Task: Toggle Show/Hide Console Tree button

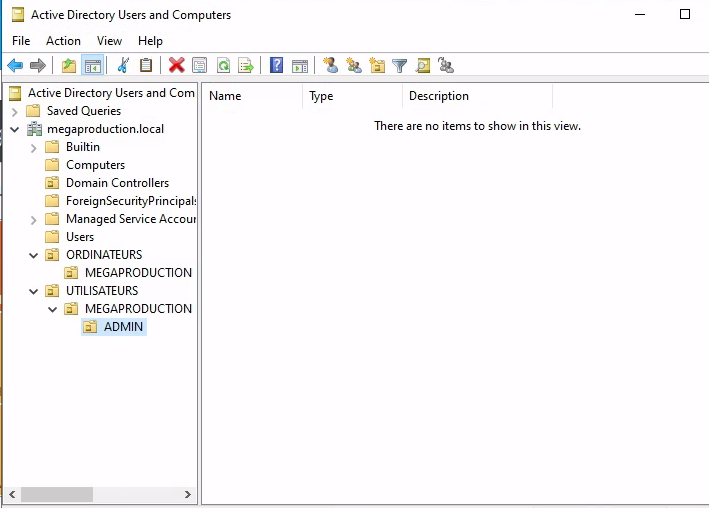Action: coord(92,66)
